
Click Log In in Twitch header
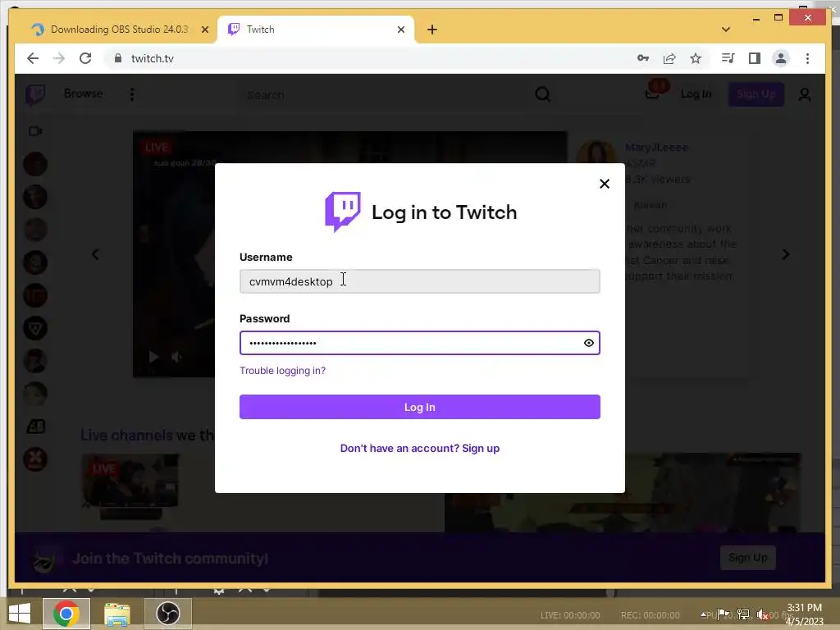[696, 94]
